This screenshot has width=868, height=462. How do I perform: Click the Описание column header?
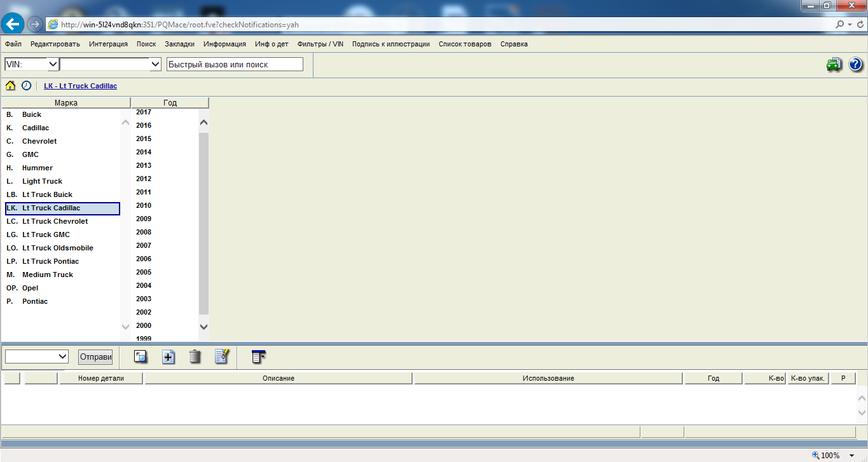pos(279,378)
